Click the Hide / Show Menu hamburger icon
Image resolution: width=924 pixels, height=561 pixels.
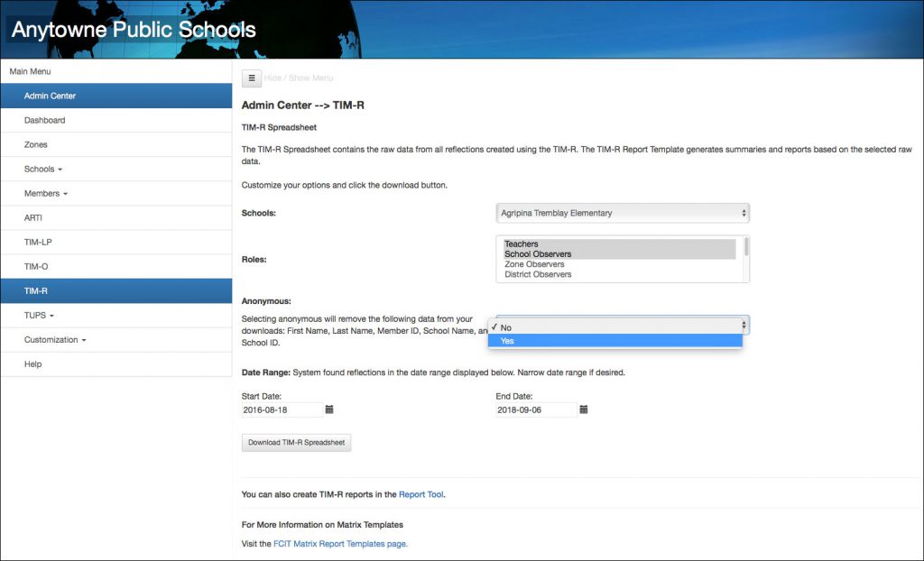tap(251, 78)
